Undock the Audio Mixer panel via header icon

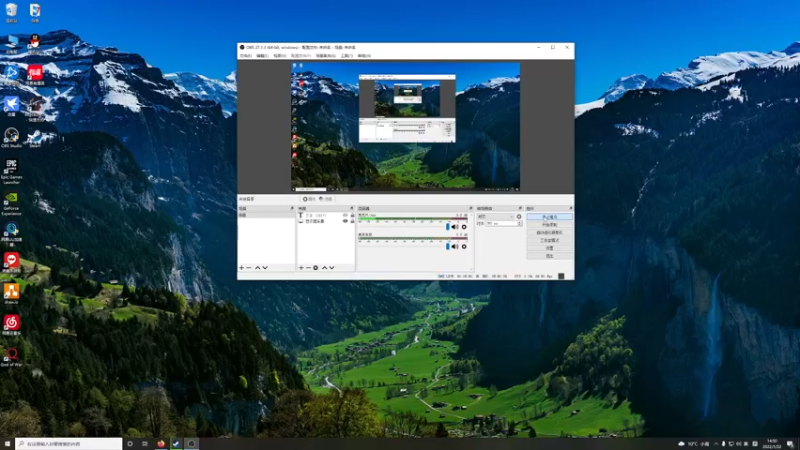point(470,208)
